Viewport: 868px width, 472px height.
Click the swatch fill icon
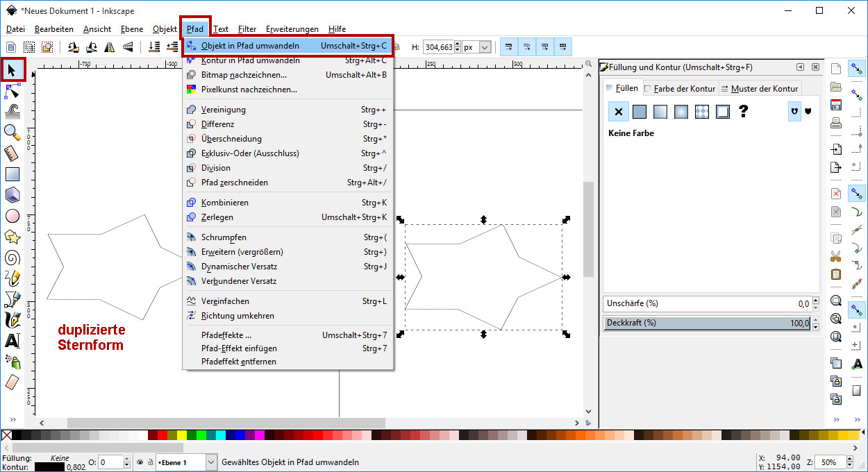(x=723, y=112)
